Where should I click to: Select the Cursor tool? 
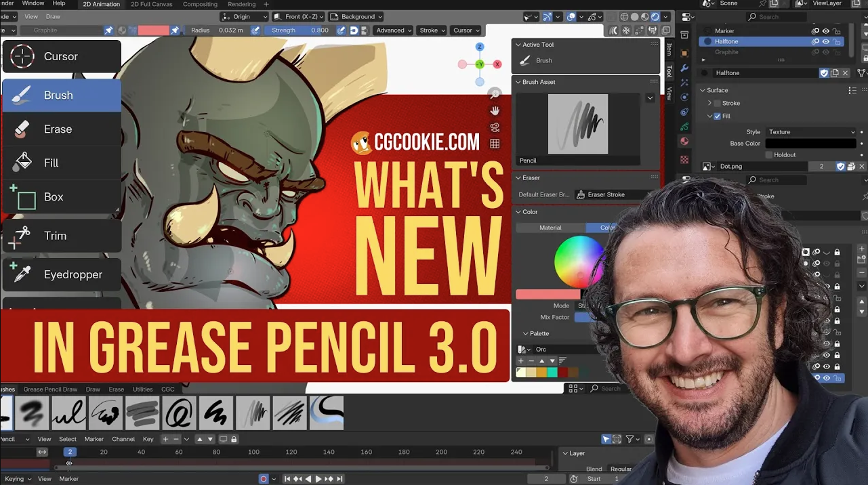(62, 56)
